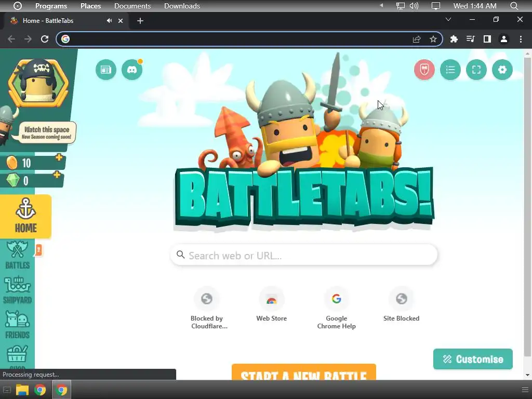532x399 pixels.
Task: Open the Places menu
Action: tap(90, 6)
